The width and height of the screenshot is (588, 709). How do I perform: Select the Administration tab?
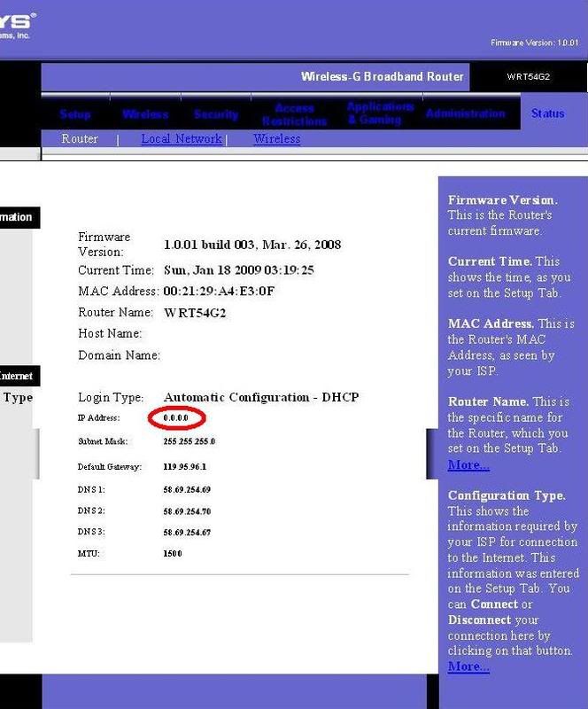click(466, 113)
